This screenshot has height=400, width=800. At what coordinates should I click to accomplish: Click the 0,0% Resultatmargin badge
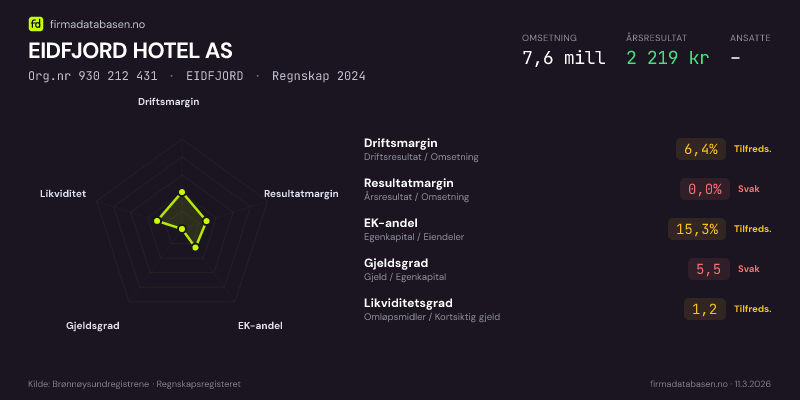pos(705,188)
